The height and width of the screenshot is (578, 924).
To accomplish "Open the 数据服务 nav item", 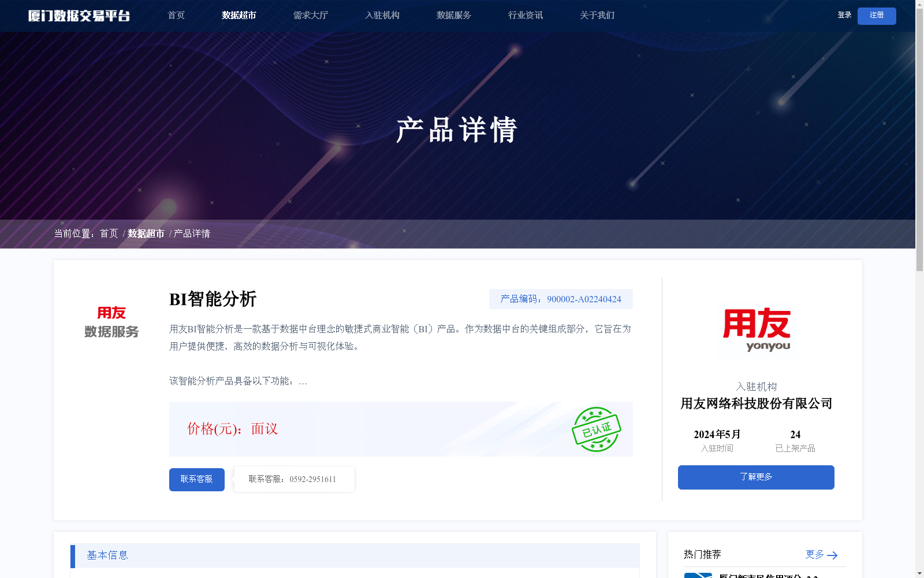I will click(x=454, y=16).
